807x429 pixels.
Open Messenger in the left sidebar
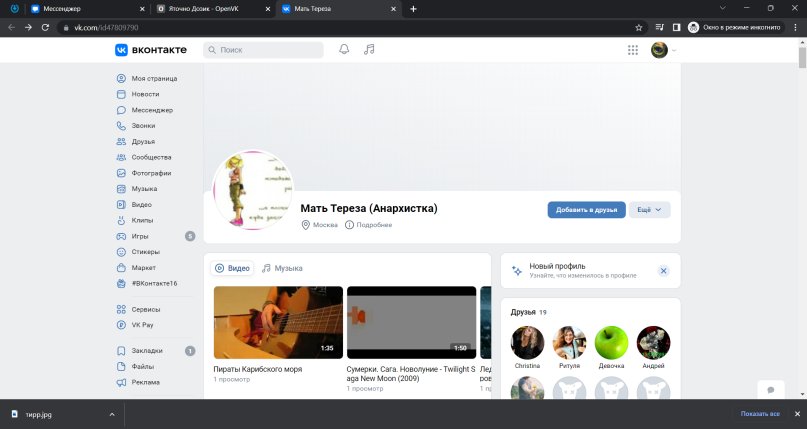pyautogui.click(x=151, y=110)
